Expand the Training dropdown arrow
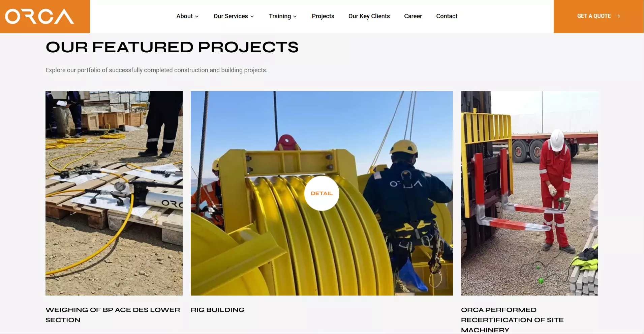The width and height of the screenshot is (644, 334). [x=295, y=17]
